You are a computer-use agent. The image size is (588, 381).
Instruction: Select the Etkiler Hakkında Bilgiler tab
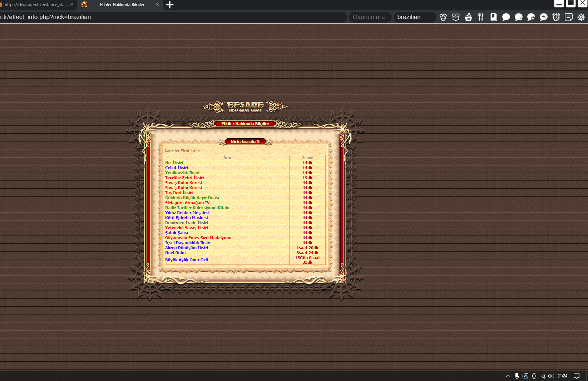pos(122,5)
